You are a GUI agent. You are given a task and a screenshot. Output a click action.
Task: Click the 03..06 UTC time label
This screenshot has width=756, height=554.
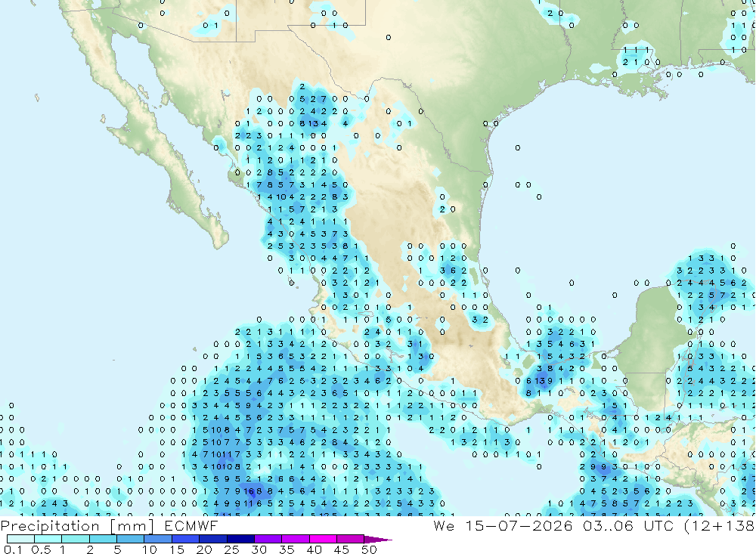(627, 525)
